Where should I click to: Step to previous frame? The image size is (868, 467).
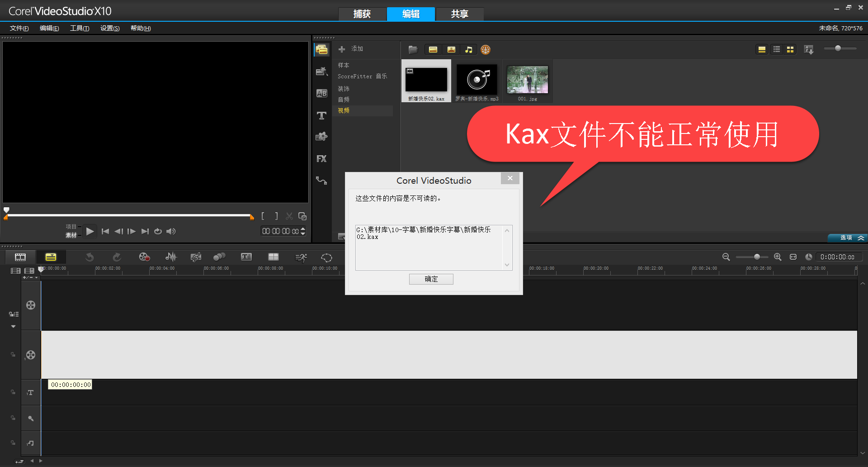118,231
